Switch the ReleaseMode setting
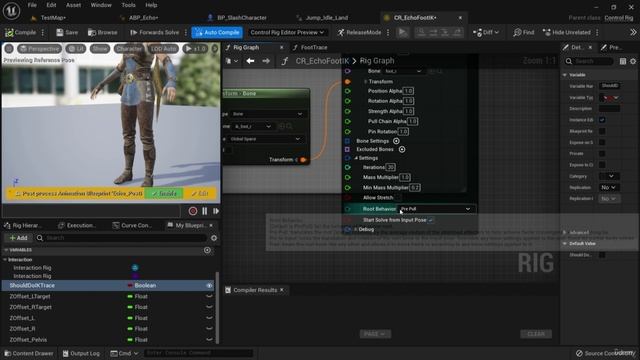Screen dimensions: 640x360 point(359,32)
